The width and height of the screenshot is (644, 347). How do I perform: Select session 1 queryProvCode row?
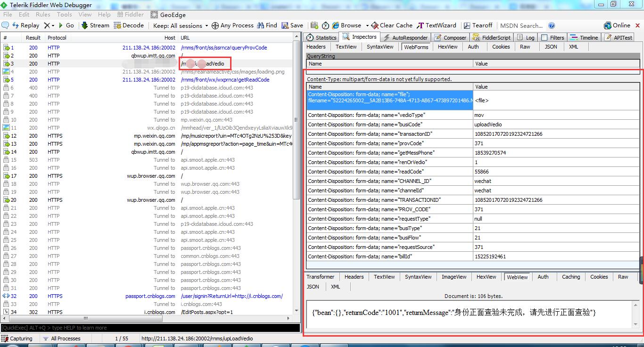click(147, 48)
